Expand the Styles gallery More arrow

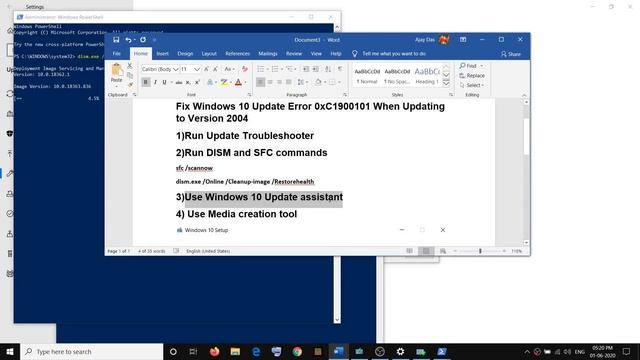(x=446, y=84)
